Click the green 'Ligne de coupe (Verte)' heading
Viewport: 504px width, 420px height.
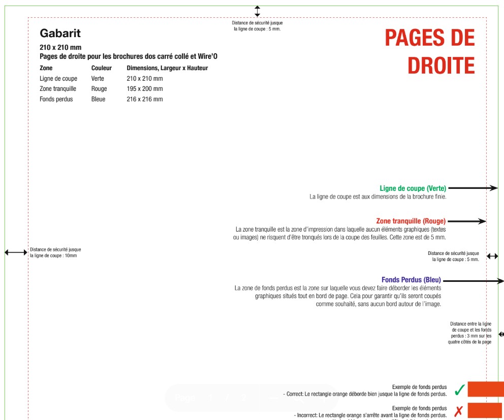pos(413,188)
